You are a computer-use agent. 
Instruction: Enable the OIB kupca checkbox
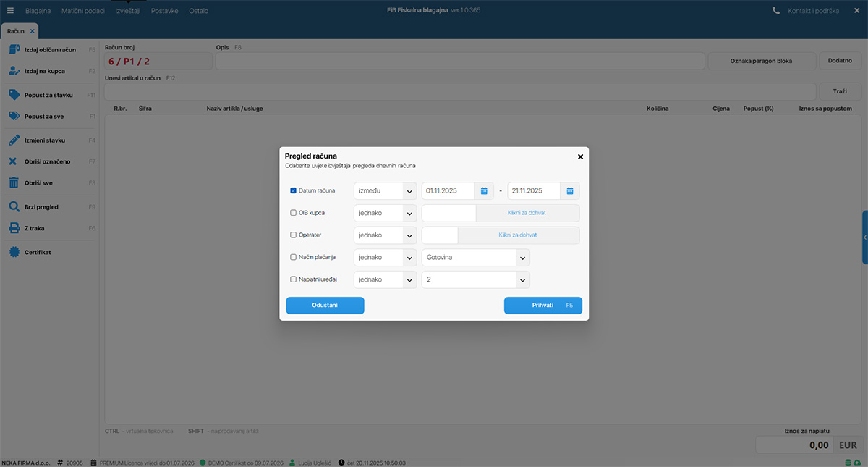(x=293, y=213)
